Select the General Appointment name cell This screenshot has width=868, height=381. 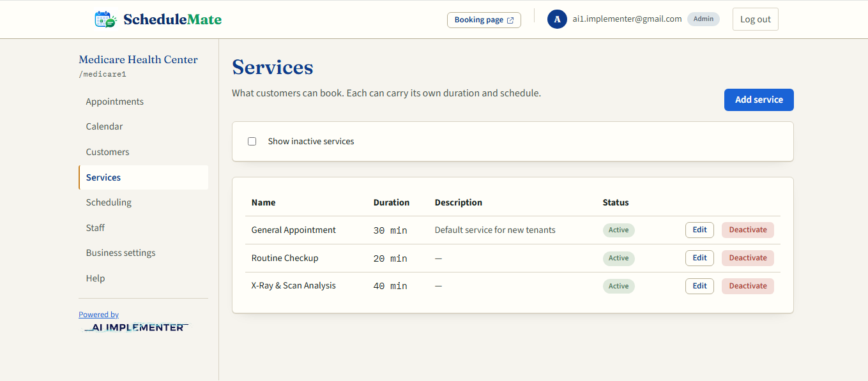pos(294,230)
